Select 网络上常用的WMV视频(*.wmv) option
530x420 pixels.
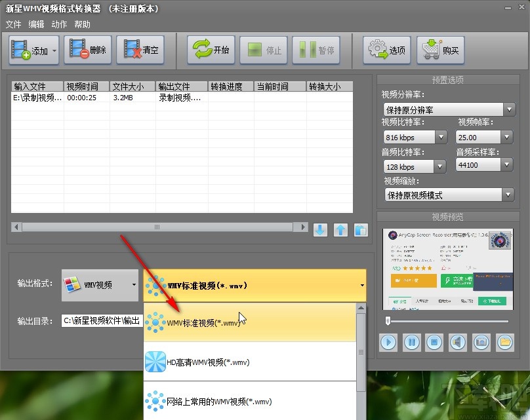(250, 401)
